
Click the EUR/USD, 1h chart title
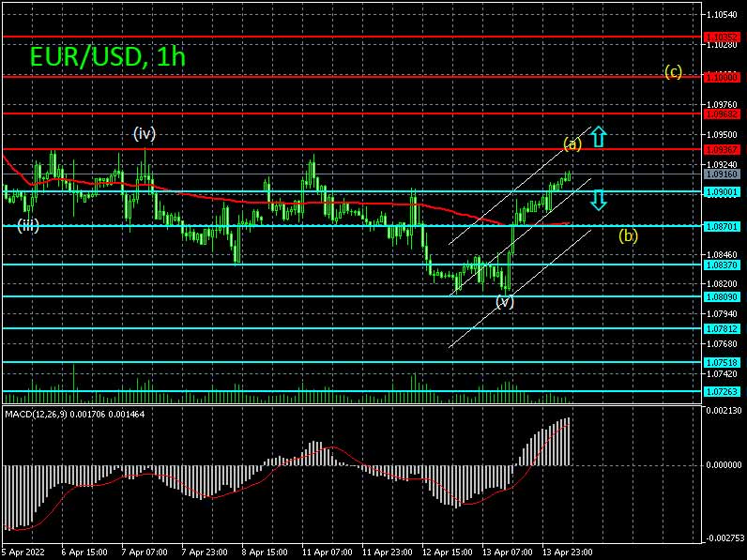point(108,56)
